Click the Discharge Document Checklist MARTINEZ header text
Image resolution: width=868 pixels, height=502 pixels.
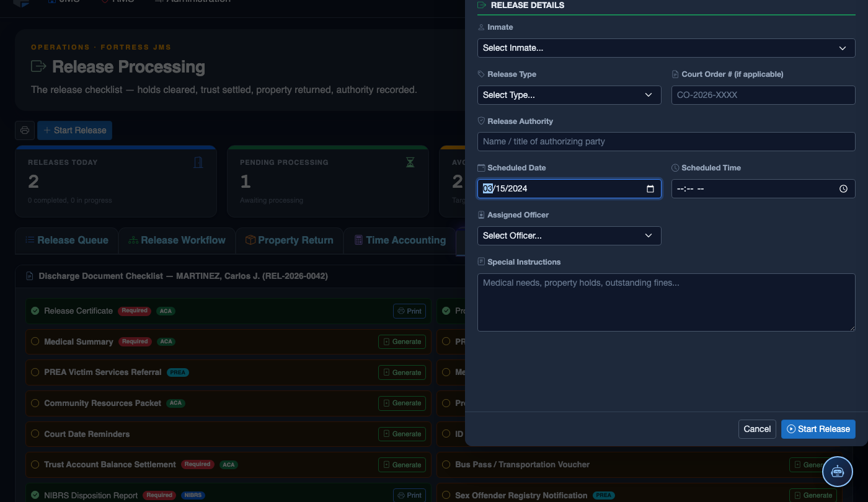click(183, 276)
